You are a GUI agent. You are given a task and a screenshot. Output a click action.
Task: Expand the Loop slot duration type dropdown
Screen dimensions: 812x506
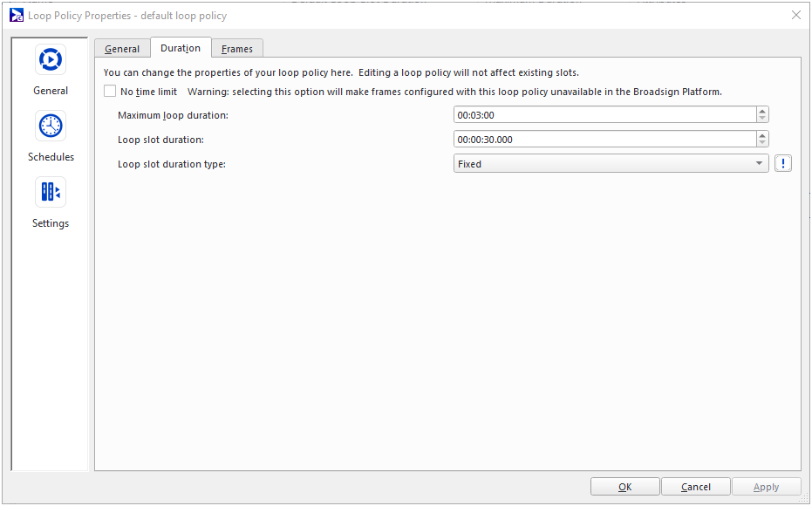759,163
